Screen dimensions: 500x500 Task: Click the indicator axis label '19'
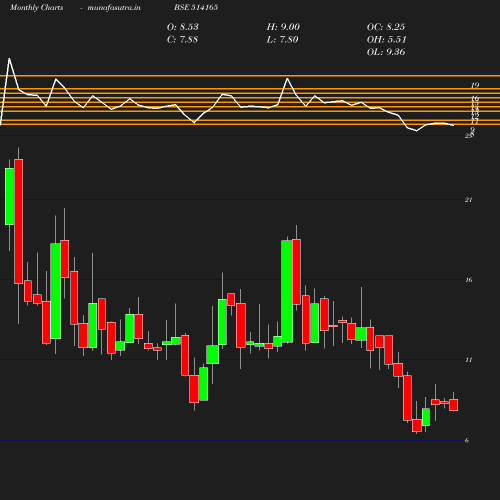click(475, 85)
